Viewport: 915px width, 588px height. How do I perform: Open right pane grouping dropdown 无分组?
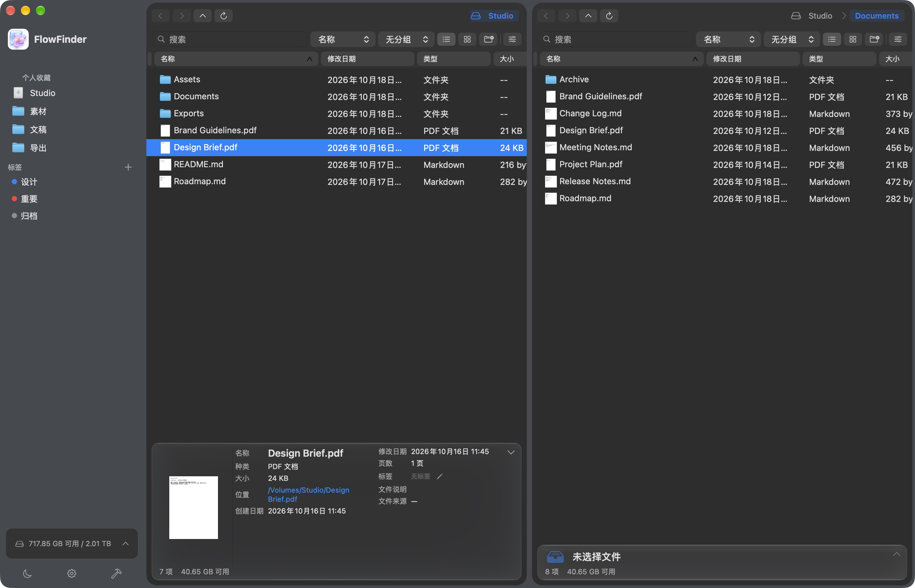click(792, 39)
